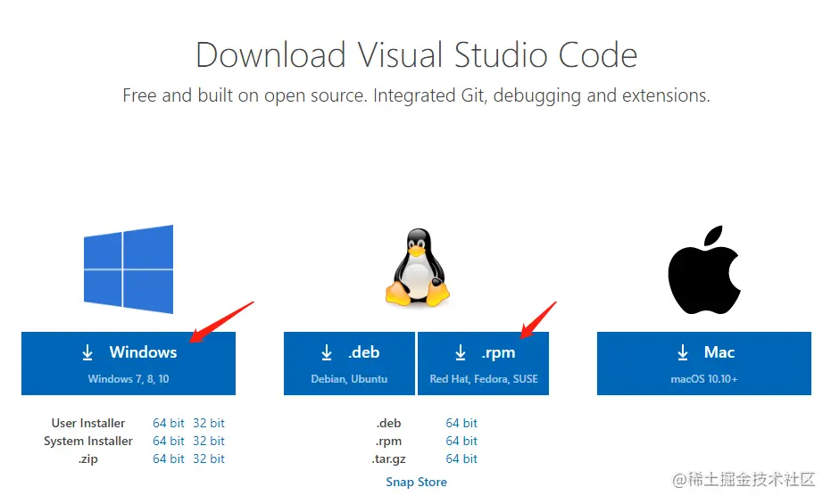Click the 'Red Hat, Fedora, SUSE' subtext

tap(484, 379)
